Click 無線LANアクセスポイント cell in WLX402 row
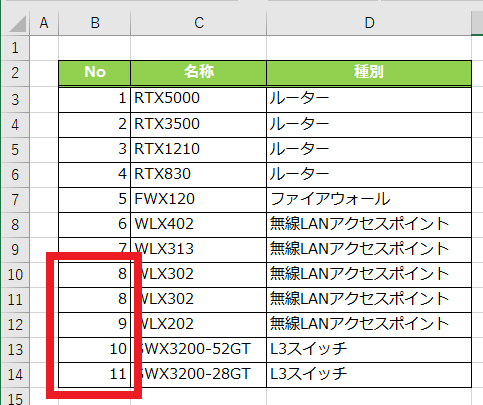 point(369,225)
